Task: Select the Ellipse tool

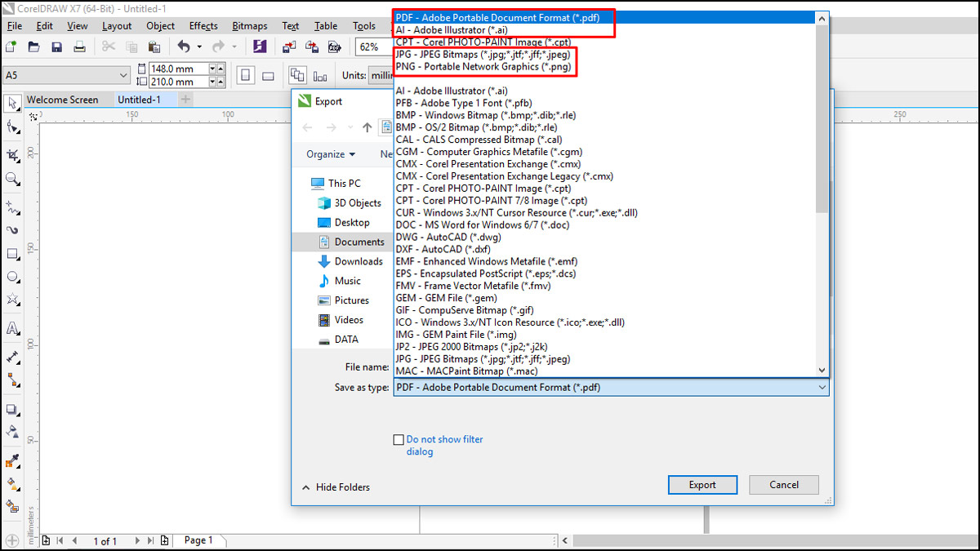Action: click(12, 278)
